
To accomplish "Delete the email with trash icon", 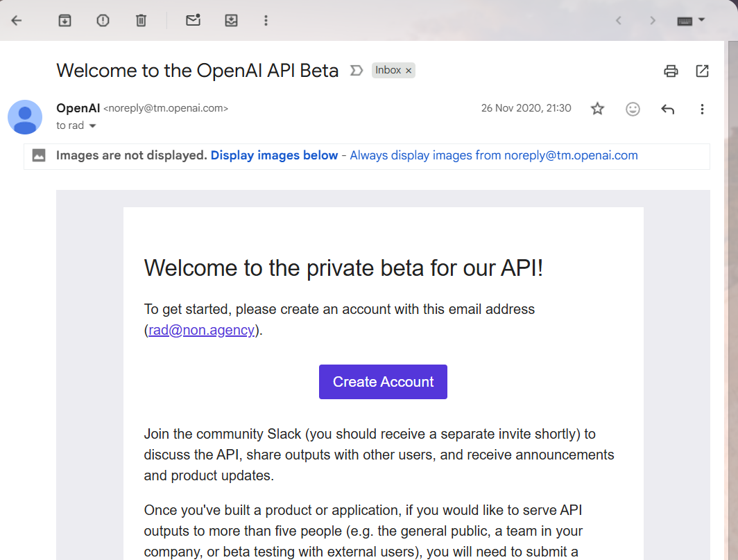I will (x=141, y=21).
